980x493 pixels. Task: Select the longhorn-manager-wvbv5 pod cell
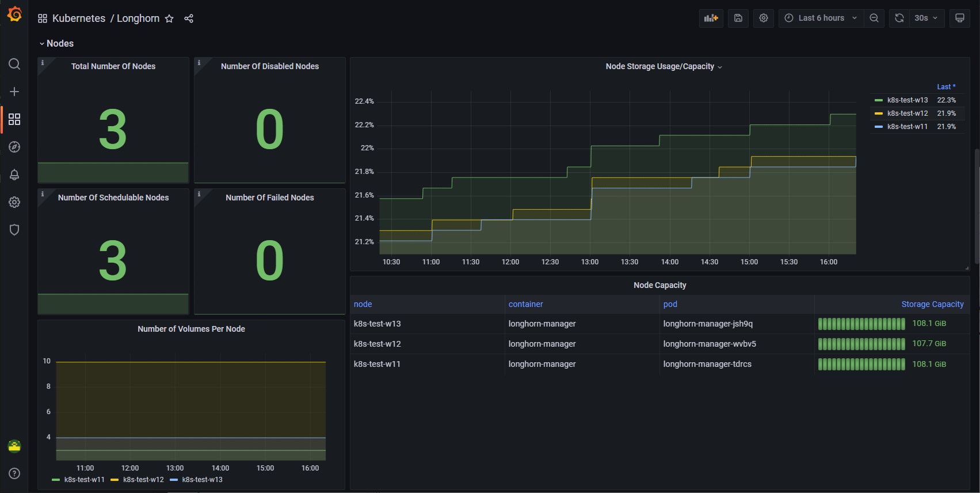[x=737, y=344]
